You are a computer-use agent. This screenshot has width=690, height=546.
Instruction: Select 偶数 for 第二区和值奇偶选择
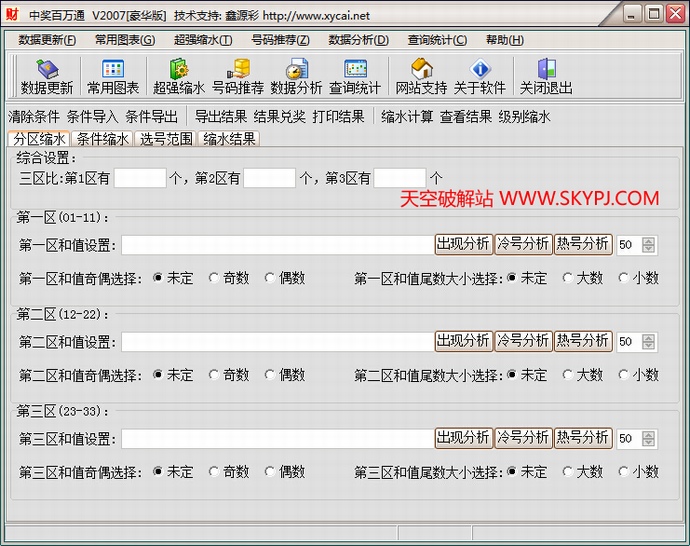(x=270, y=375)
